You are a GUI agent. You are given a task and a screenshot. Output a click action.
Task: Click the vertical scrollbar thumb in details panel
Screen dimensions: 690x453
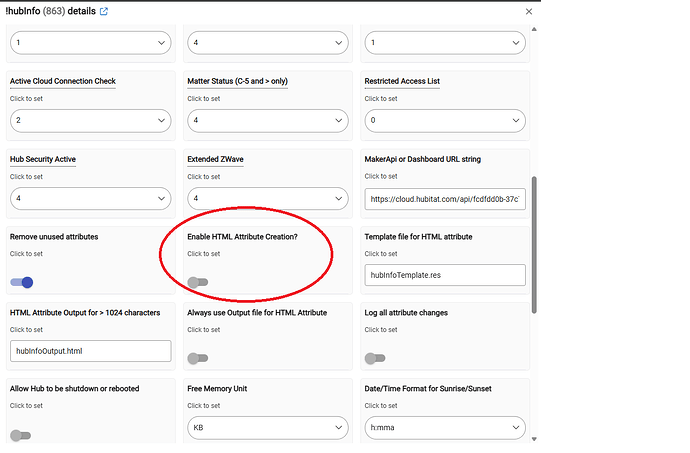(534, 245)
